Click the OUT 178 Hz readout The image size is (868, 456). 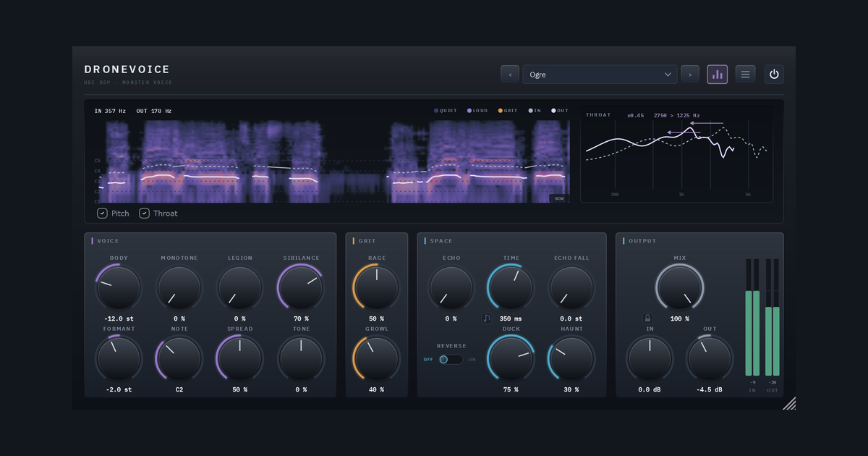pos(154,111)
